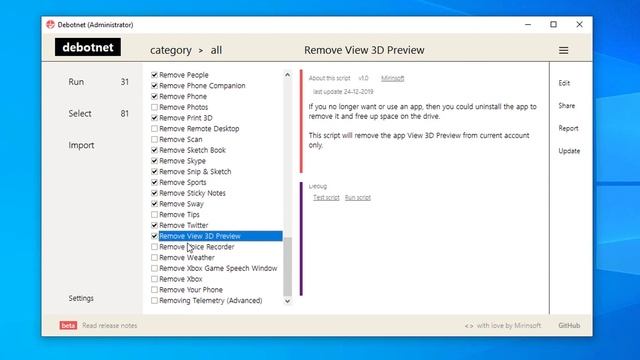Viewport: 640px width, 360px height.
Task: Click the Test script link
Action: [x=326, y=198]
